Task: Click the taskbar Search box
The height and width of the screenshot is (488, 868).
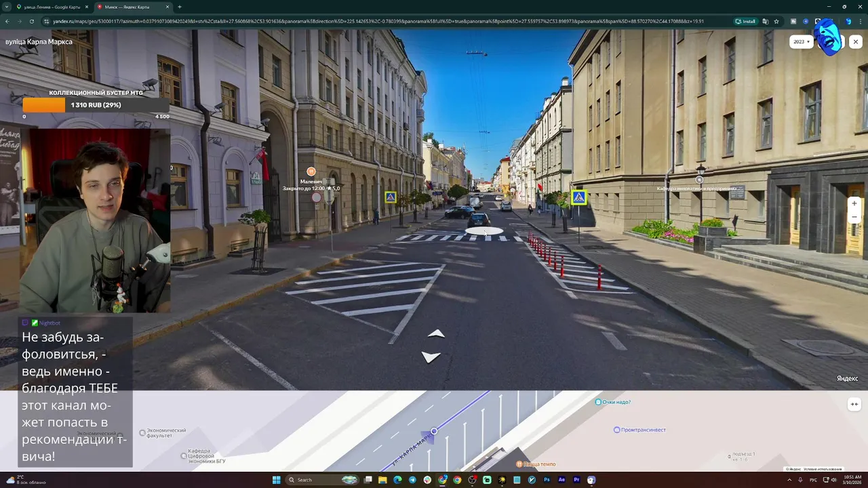Action: pyautogui.click(x=322, y=480)
